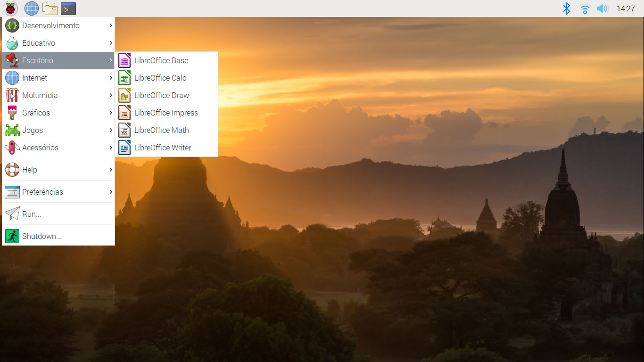Launch LibreOffice Impress from submenu text

click(x=166, y=113)
